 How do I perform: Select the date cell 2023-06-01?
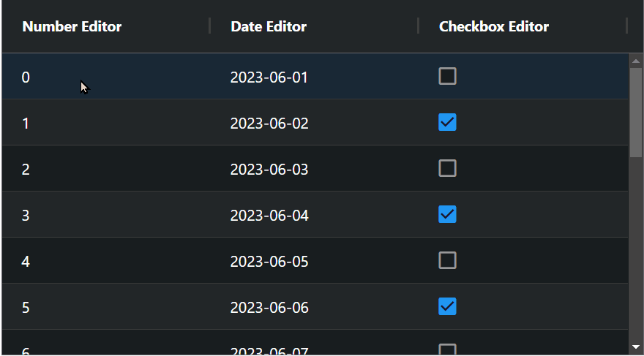coord(269,77)
